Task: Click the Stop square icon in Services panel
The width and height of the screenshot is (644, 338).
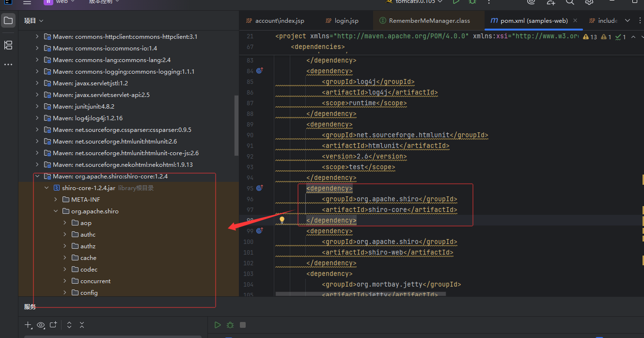Action: (243, 325)
